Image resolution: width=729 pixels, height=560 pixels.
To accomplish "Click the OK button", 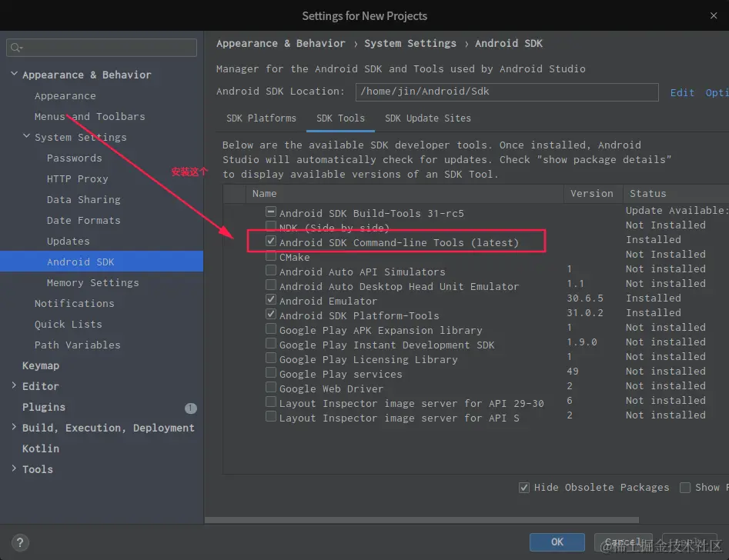I will coord(557,542).
